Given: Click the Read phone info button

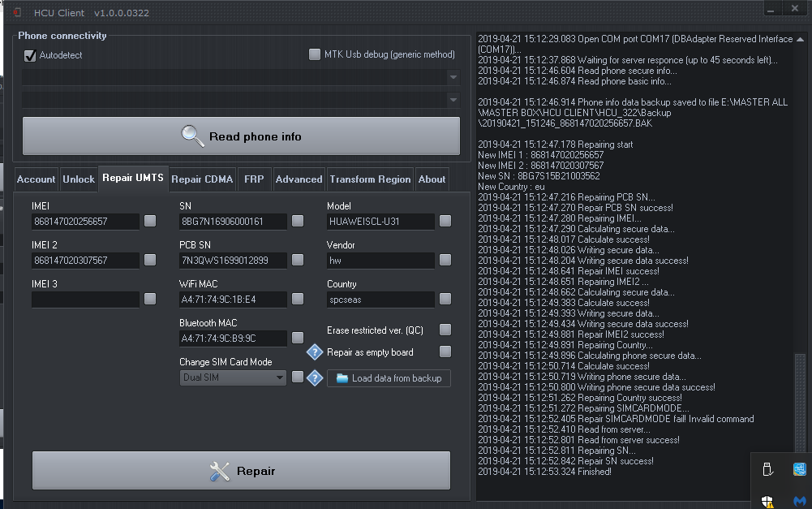Looking at the screenshot, I should (241, 136).
